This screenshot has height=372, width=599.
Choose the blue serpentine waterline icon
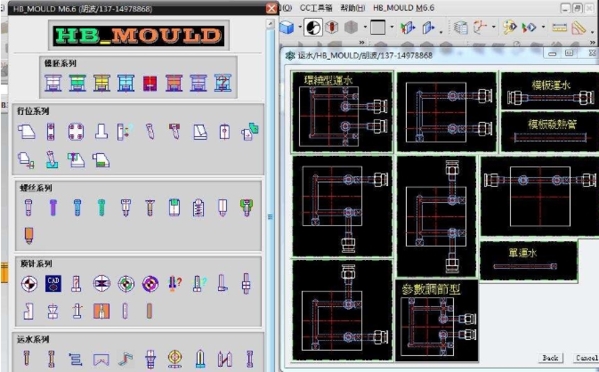(76, 359)
